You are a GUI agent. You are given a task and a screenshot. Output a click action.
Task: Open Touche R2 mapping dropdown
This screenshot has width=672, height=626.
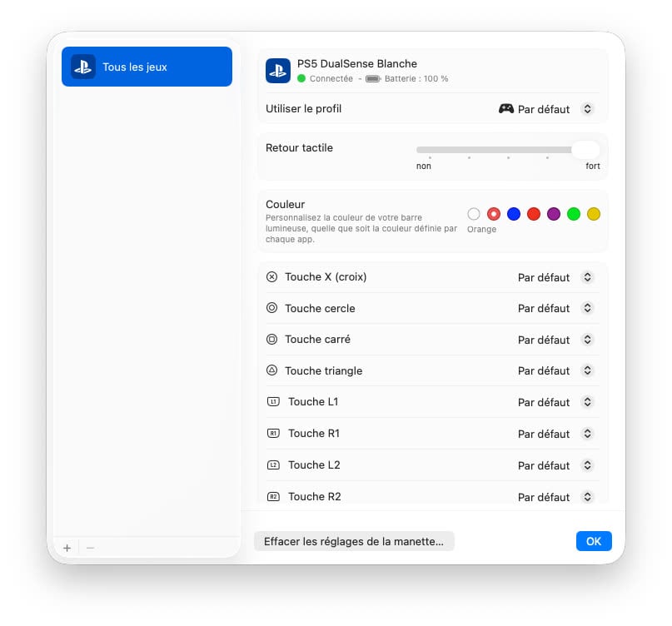(x=588, y=497)
